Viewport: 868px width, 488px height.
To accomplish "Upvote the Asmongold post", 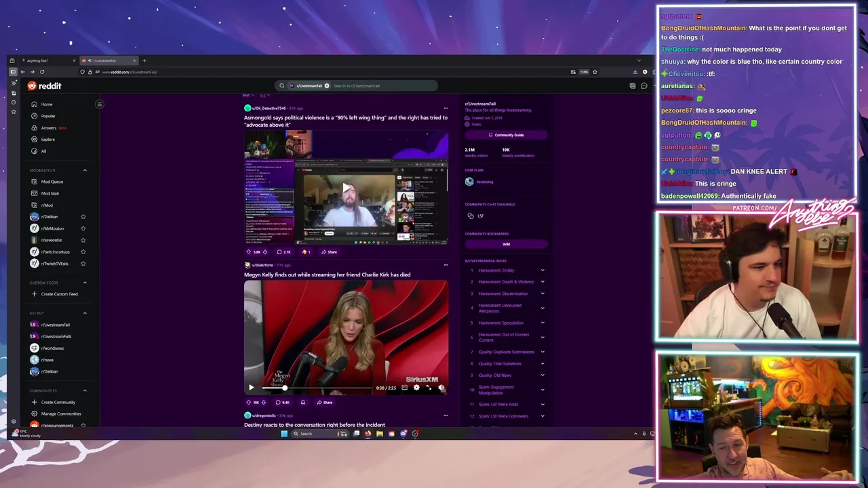I will 249,252.
